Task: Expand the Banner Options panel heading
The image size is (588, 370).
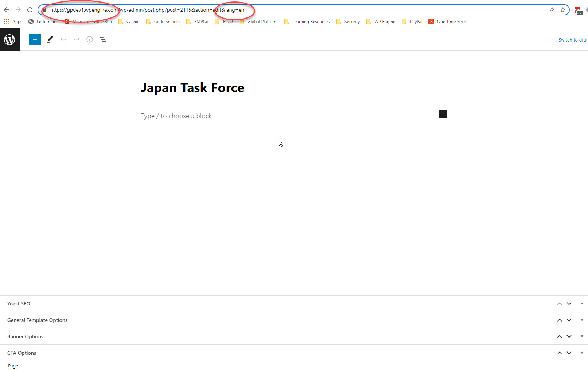Action: 25,336
